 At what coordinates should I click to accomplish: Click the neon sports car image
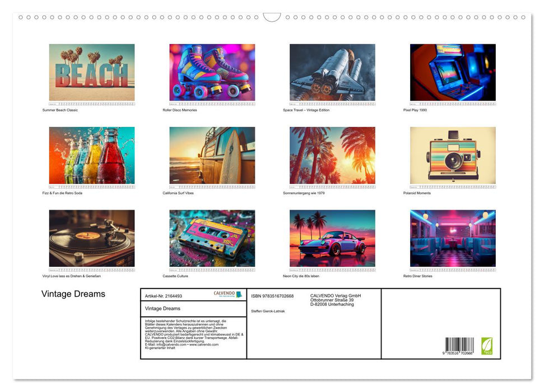coord(332,238)
